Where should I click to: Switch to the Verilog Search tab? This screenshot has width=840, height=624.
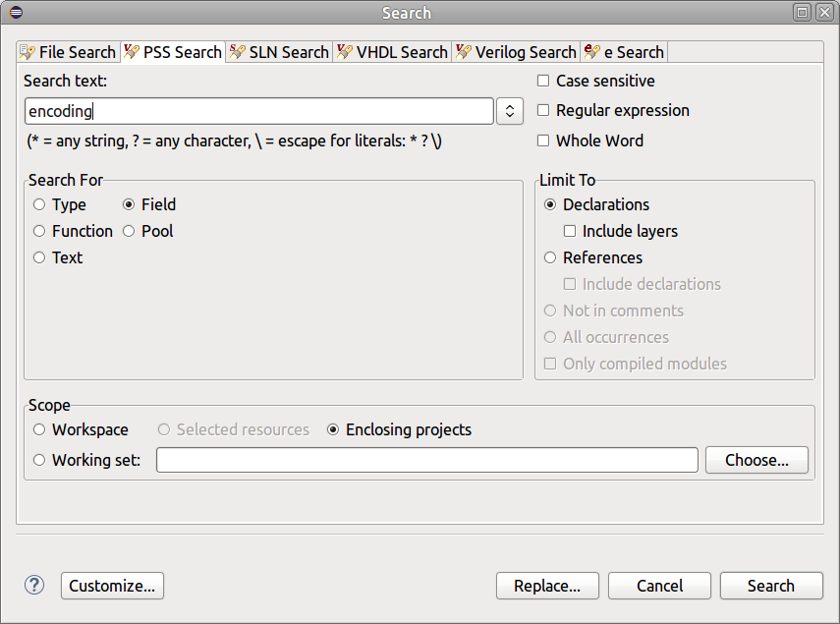pyautogui.click(x=516, y=52)
